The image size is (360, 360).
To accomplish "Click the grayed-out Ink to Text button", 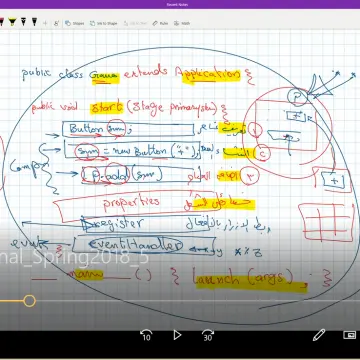I will 135,23.
